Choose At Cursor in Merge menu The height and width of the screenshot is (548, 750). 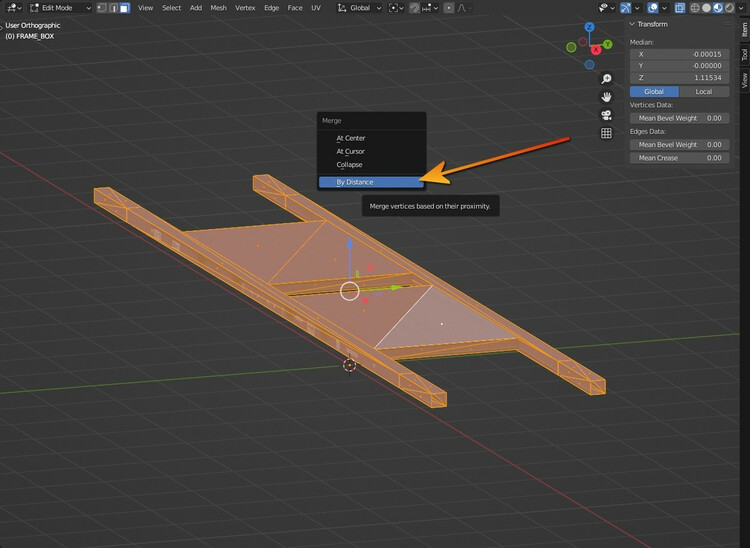point(371,151)
